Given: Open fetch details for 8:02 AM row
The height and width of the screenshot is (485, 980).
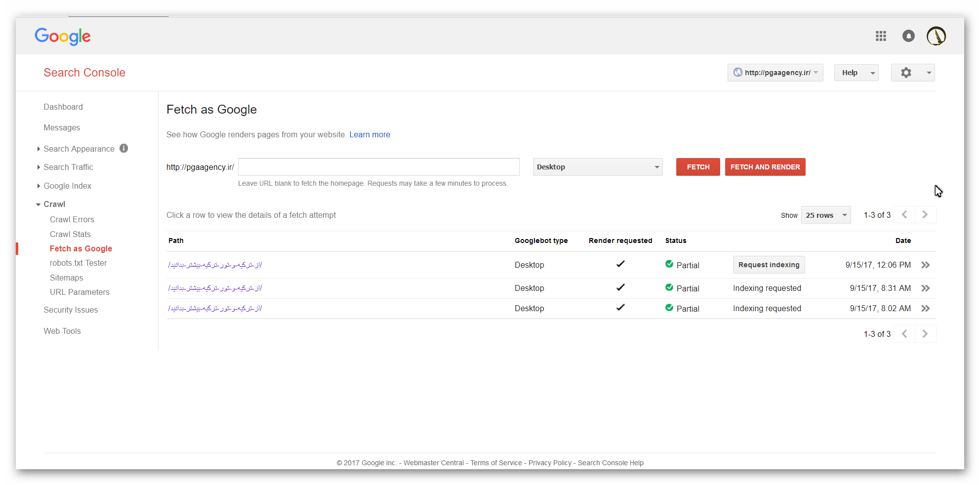Looking at the screenshot, I should (926, 309).
